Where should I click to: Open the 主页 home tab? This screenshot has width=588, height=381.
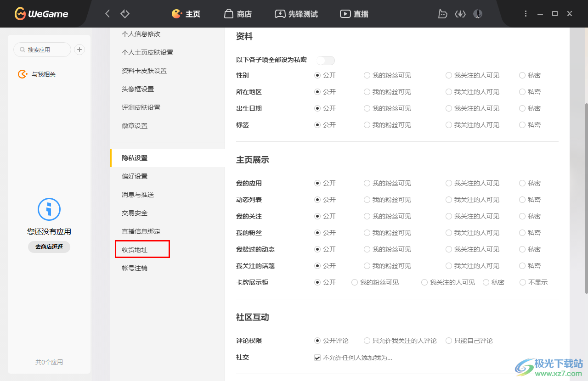pos(186,14)
